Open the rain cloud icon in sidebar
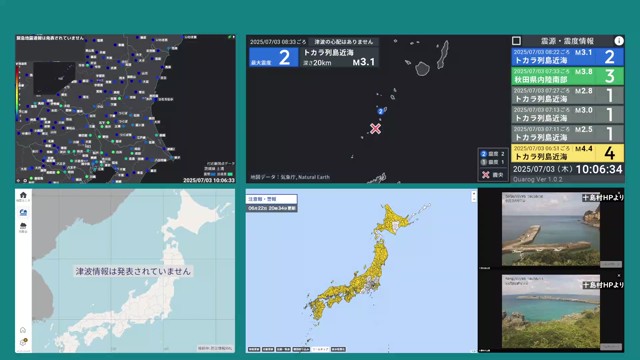This screenshot has height=360, width=640. [x=23, y=226]
